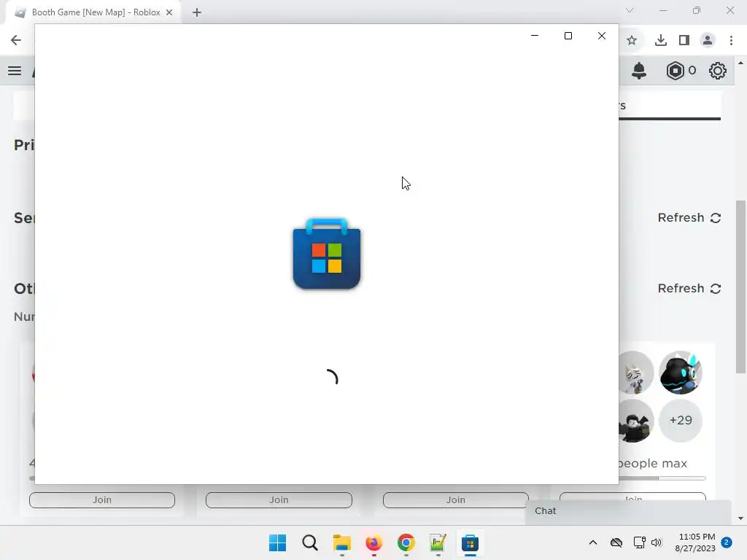747x560 pixels.
Task: Click the scrollbar down arrow
Action: click(x=741, y=518)
